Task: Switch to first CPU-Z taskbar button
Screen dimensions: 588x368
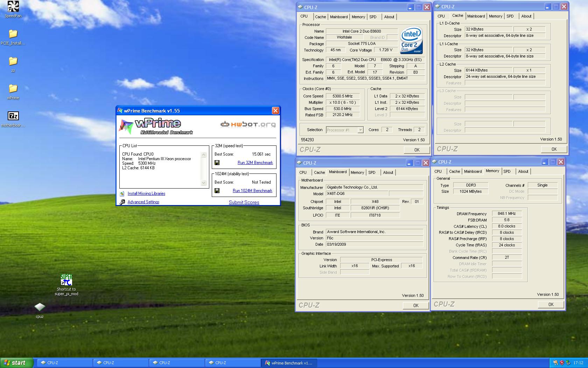Action: 64,363
